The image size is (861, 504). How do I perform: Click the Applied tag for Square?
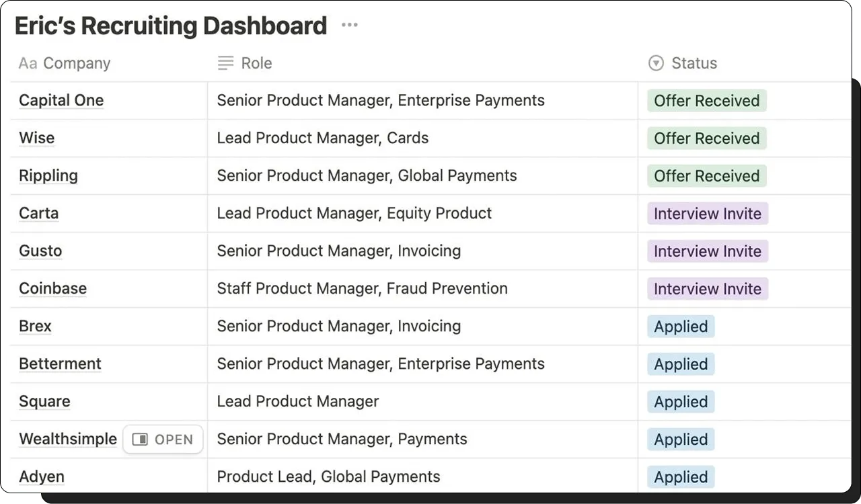pos(681,402)
